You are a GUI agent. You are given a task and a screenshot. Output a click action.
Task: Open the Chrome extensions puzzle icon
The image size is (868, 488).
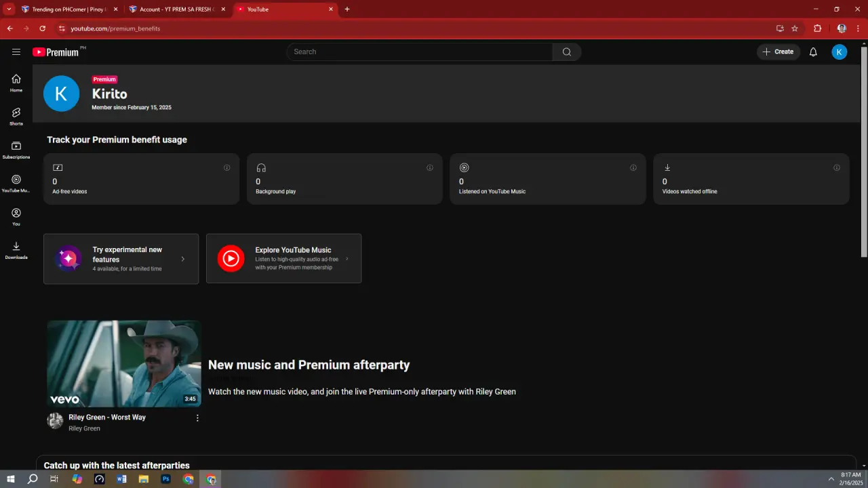point(817,28)
